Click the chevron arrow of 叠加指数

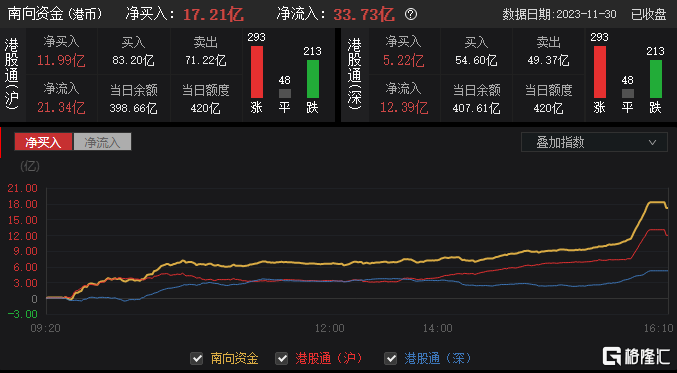point(652,142)
